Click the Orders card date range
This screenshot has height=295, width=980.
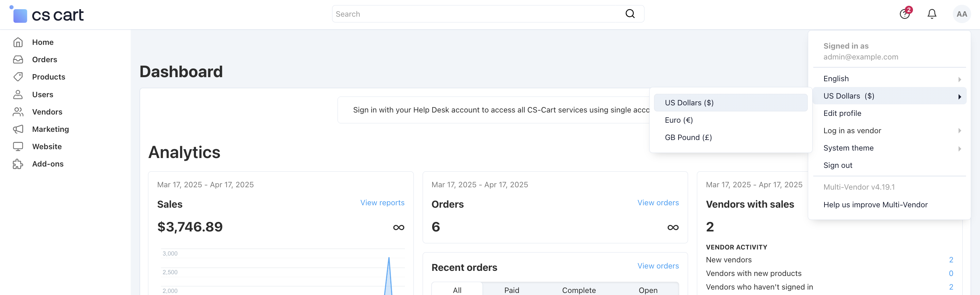[480, 185]
